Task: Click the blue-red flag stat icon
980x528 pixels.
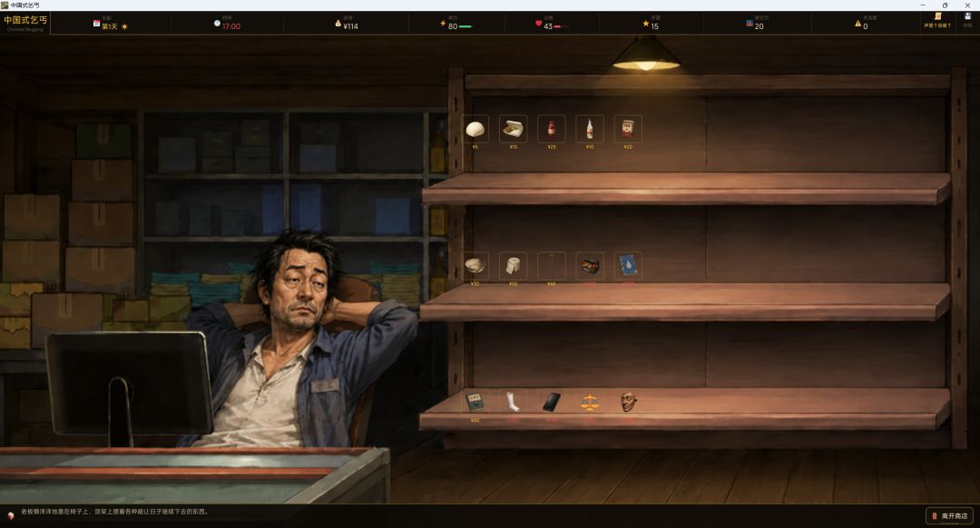Action: pos(750,24)
